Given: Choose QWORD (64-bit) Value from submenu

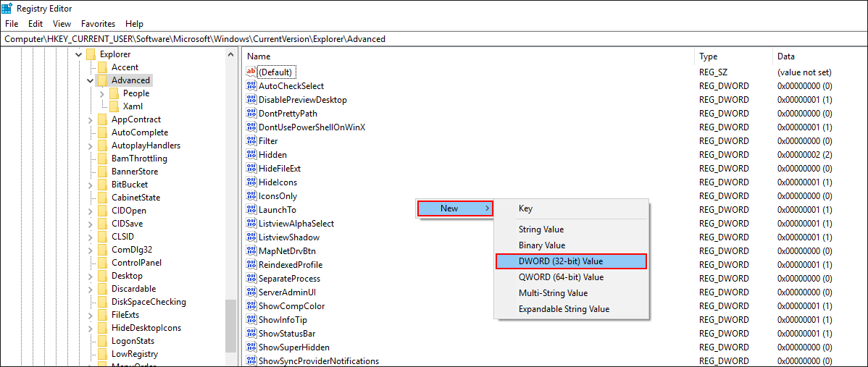Looking at the screenshot, I should [571, 277].
